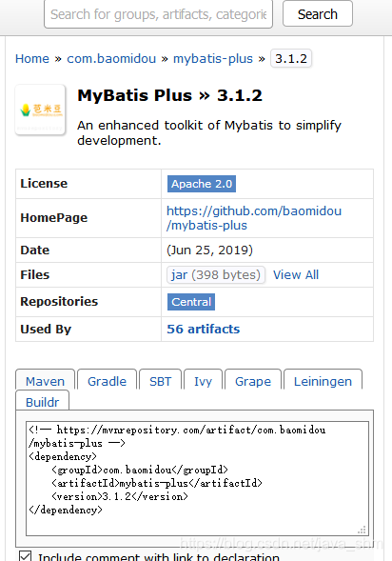Click the Central repository badge
This screenshot has width=392, height=561.
click(191, 302)
